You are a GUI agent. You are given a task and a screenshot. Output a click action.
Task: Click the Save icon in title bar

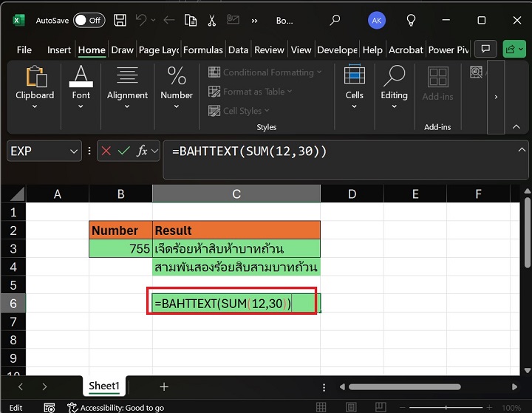121,20
